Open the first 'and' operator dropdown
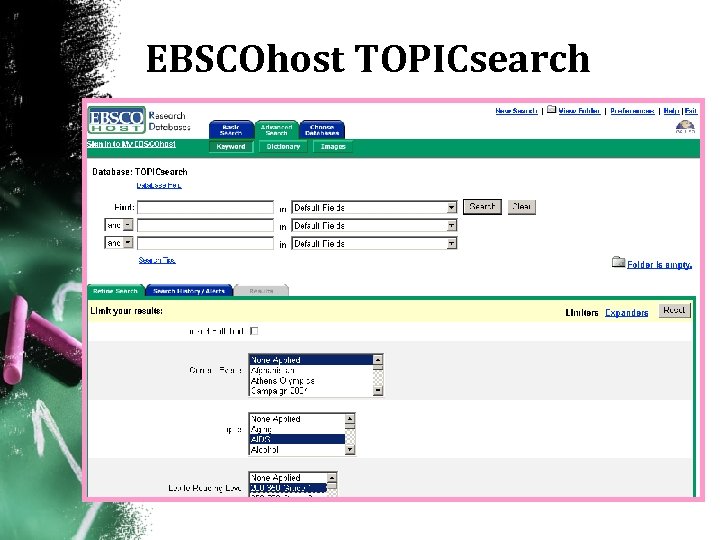 coord(118,225)
